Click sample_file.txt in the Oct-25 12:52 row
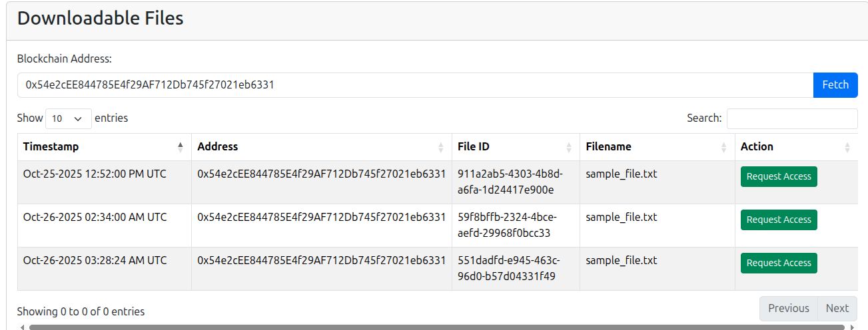Screen dimensions: 868x330 622,174
